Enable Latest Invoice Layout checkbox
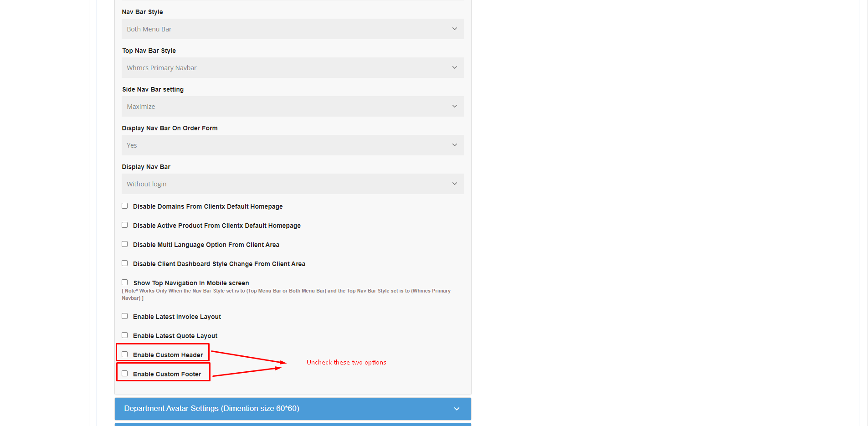The width and height of the screenshot is (868, 426). coord(125,316)
